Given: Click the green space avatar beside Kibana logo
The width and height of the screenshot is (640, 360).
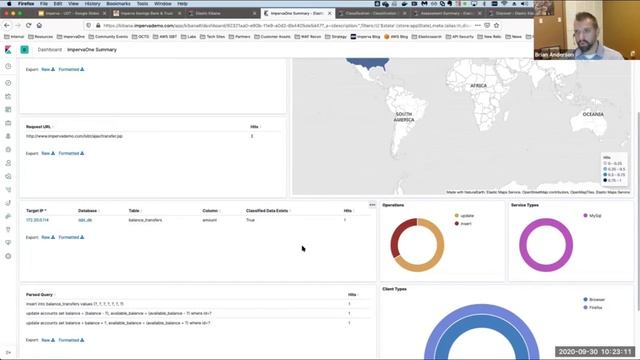Looking at the screenshot, I should [24, 50].
